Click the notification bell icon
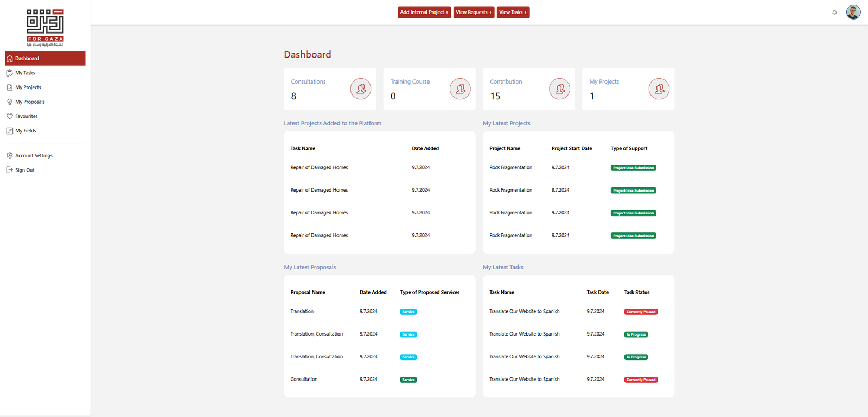Image resolution: width=868 pixels, height=417 pixels. click(x=834, y=12)
